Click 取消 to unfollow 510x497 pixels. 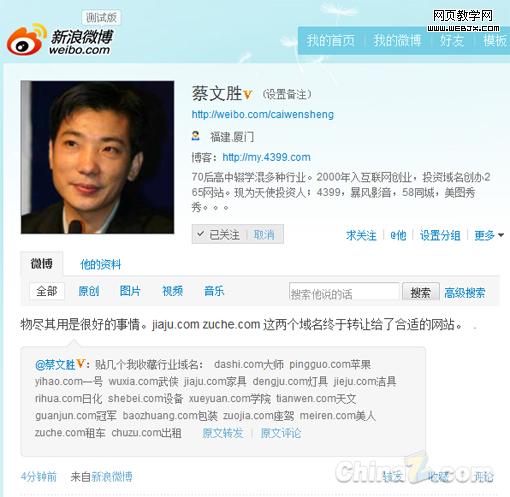[x=264, y=235]
